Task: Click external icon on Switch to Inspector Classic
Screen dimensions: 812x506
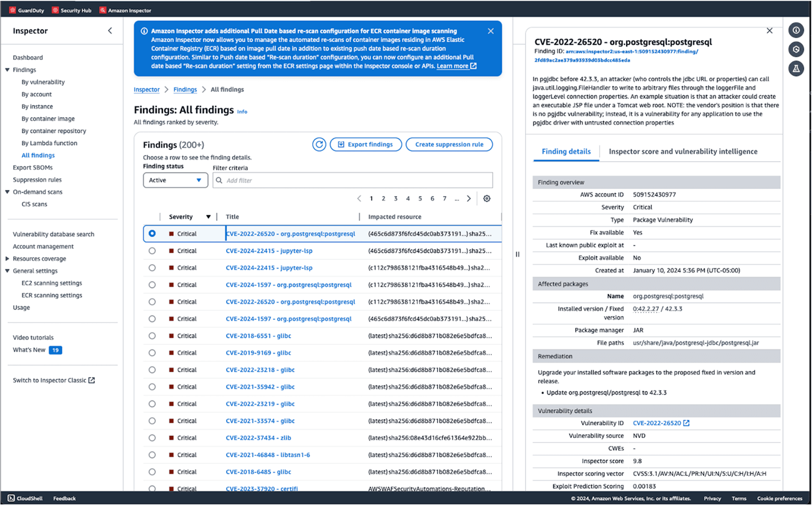Action: tap(92, 380)
